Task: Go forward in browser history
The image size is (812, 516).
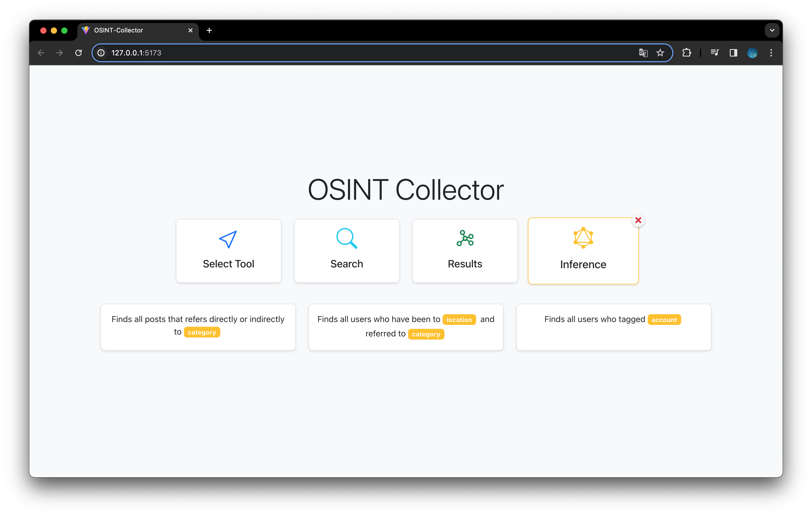Action: click(60, 53)
